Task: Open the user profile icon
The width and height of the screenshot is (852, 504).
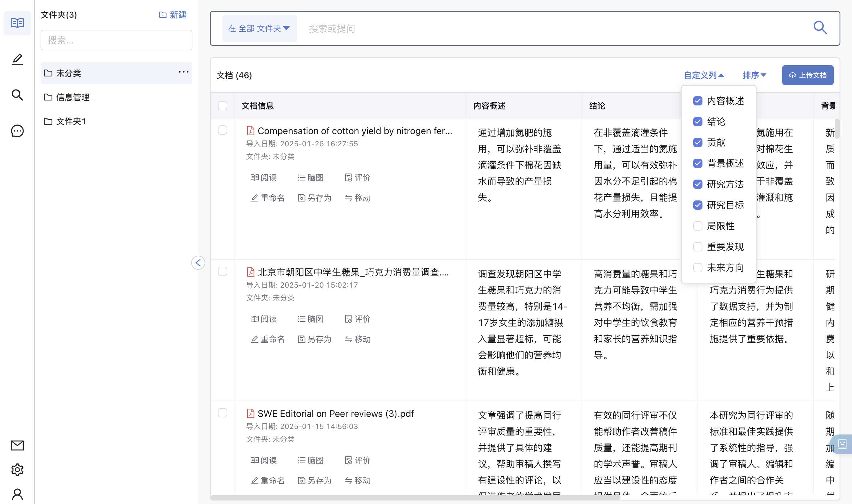Action: 17,494
